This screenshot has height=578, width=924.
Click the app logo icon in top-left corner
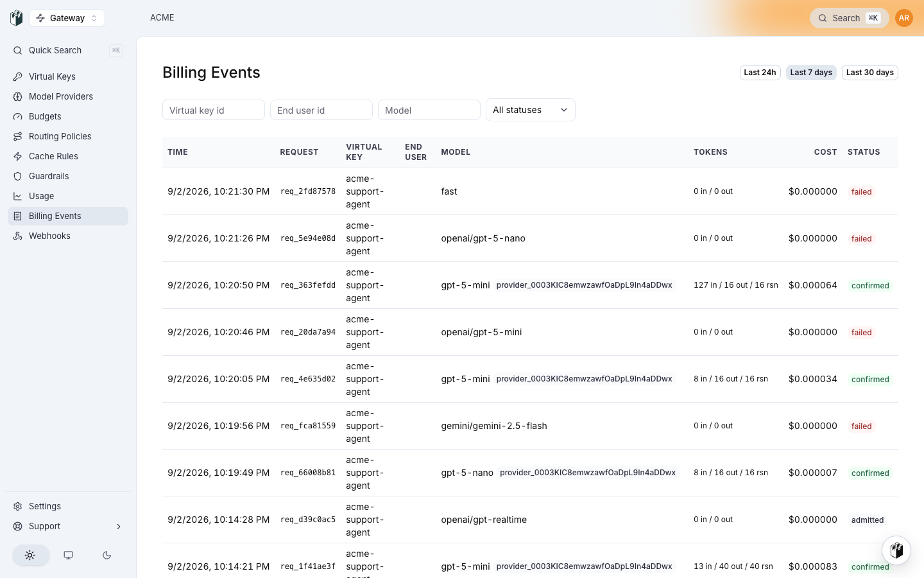point(17,18)
